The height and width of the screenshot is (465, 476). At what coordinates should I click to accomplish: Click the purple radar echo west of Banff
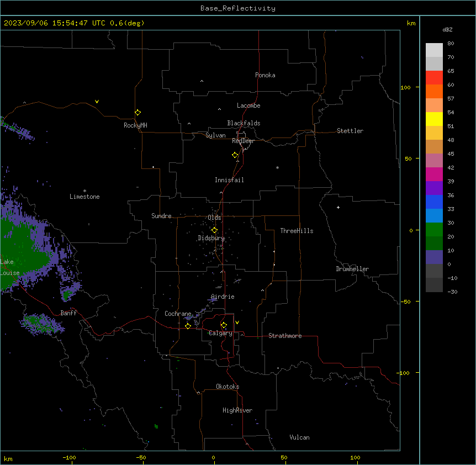point(41,324)
